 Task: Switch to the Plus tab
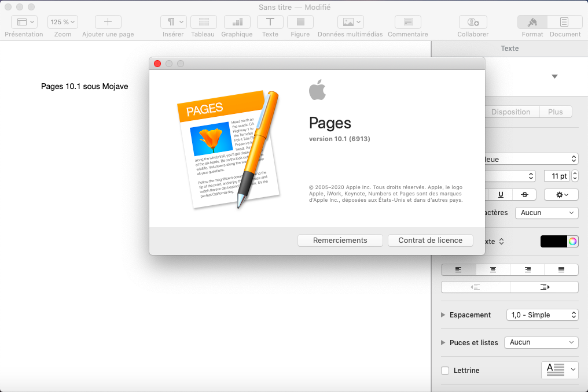click(x=556, y=112)
